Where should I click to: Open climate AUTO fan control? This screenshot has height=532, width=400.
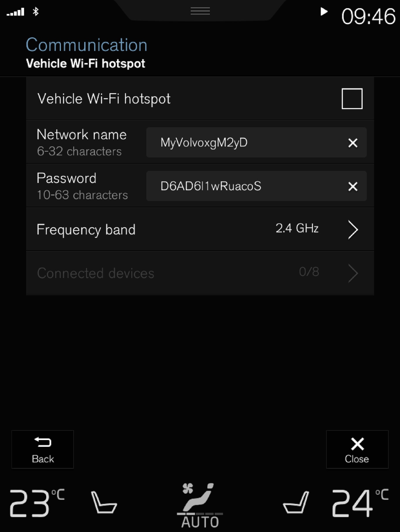click(200, 505)
